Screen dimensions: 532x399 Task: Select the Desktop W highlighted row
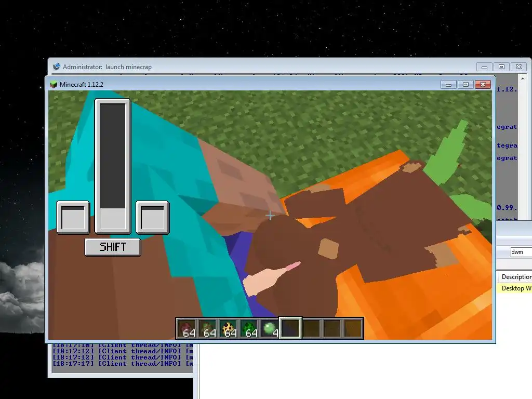(514, 288)
